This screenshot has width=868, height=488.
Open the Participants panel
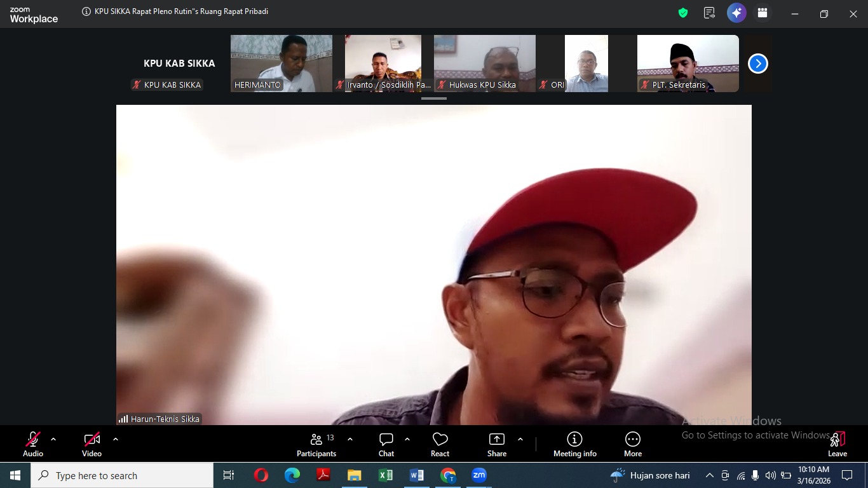click(316, 444)
